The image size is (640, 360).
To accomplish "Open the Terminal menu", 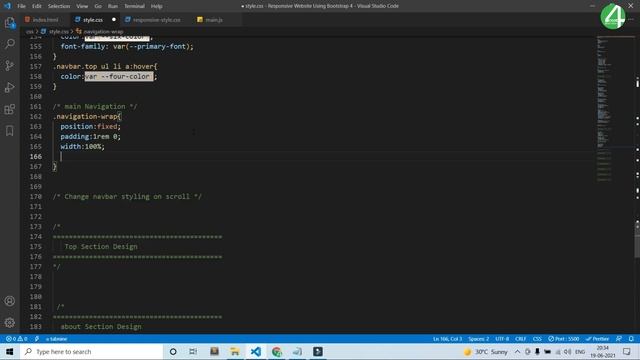I will [134, 6].
